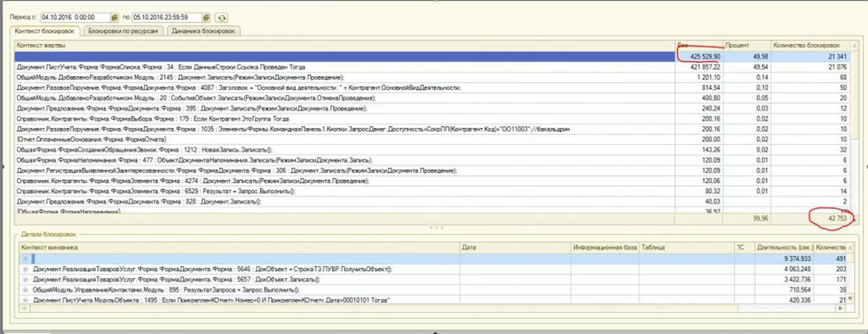
Task: Click weight cell 80,32
Action: click(x=700, y=191)
